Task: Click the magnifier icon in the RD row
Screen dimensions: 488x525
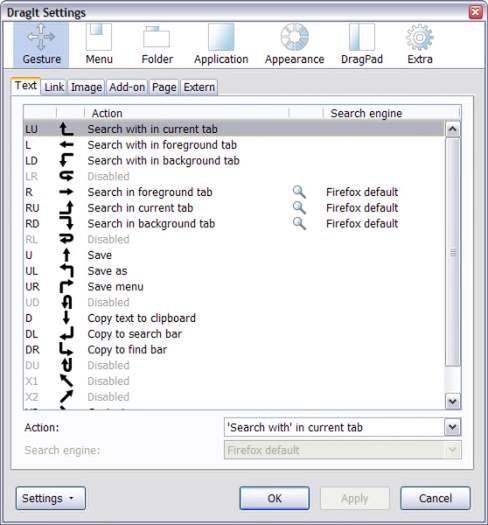Action: point(299,223)
